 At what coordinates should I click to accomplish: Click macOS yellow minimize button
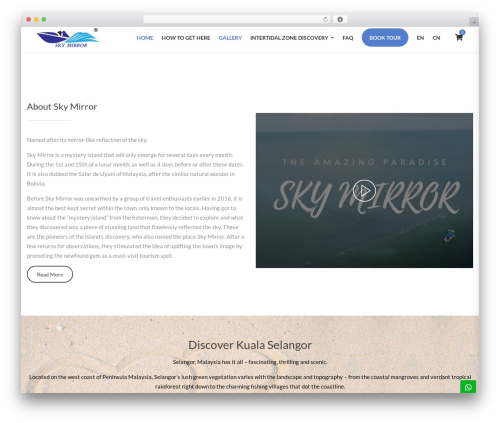36,20
